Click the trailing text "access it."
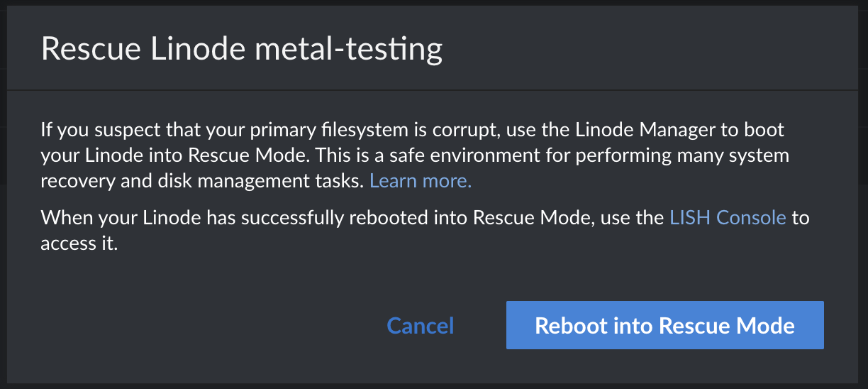The image size is (868, 389). coord(79,243)
